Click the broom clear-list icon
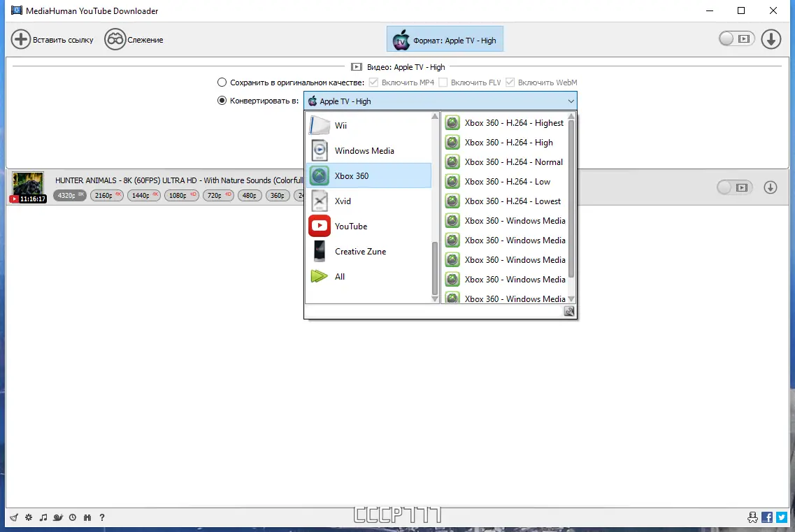795x532 pixels. pyautogui.click(x=14, y=517)
